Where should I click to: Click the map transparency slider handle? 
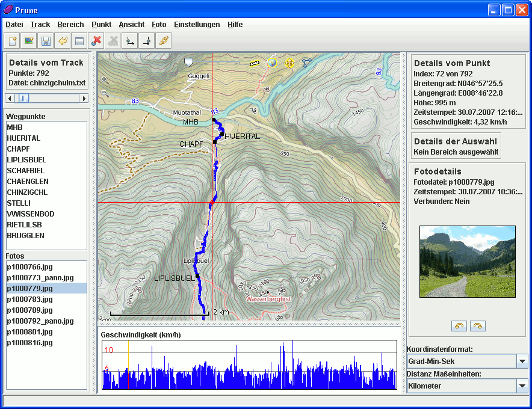pos(189,62)
